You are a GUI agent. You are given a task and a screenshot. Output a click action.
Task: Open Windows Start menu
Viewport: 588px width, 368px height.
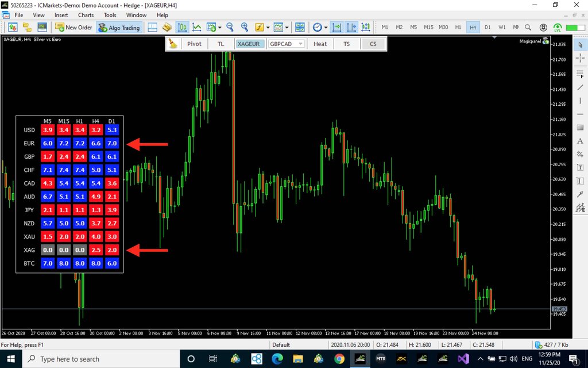click(11, 359)
